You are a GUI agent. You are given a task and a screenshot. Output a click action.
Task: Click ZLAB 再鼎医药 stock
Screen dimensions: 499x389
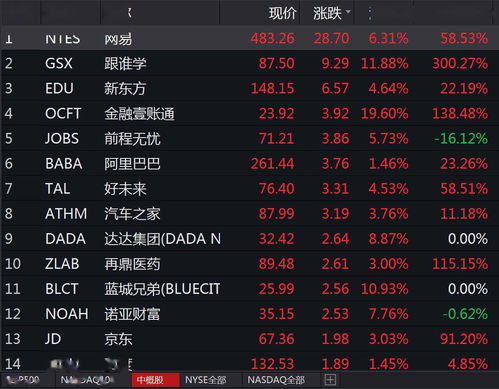coord(248,264)
